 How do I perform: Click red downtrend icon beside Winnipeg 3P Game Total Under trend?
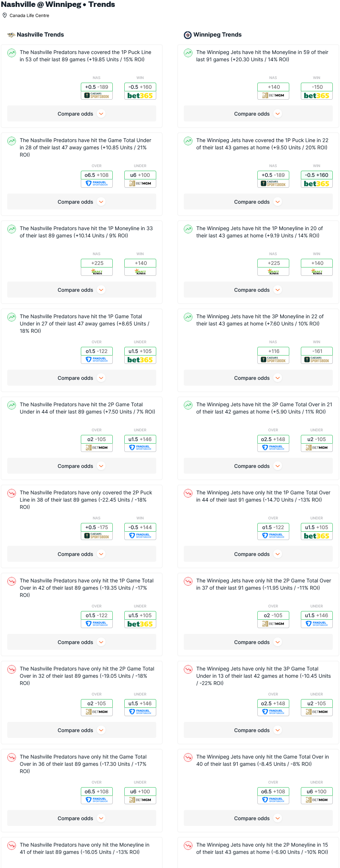(x=188, y=669)
